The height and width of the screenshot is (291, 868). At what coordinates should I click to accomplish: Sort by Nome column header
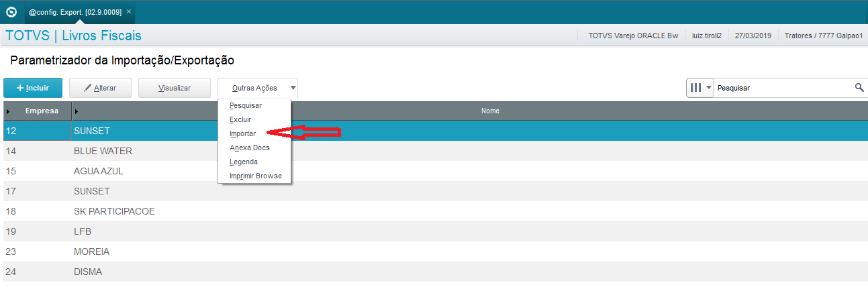point(490,111)
